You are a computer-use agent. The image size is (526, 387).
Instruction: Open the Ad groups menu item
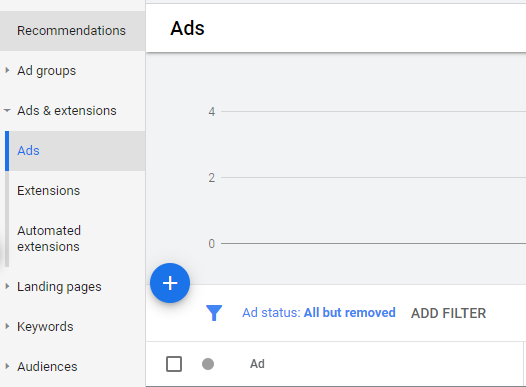pos(47,71)
